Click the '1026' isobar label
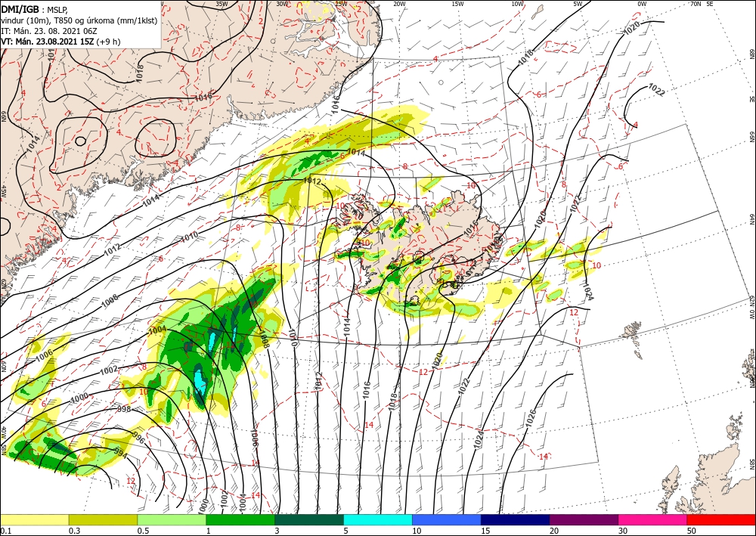The image size is (756, 536). pyautogui.click(x=530, y=417)
